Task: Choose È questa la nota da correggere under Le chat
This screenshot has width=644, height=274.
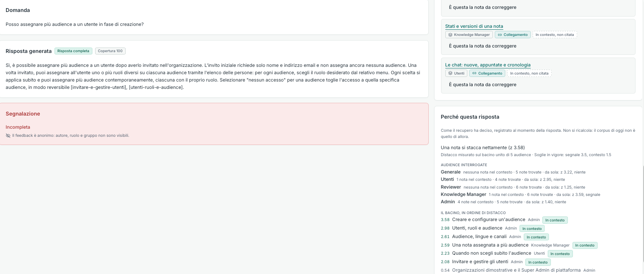Action: tap(482, 85)
